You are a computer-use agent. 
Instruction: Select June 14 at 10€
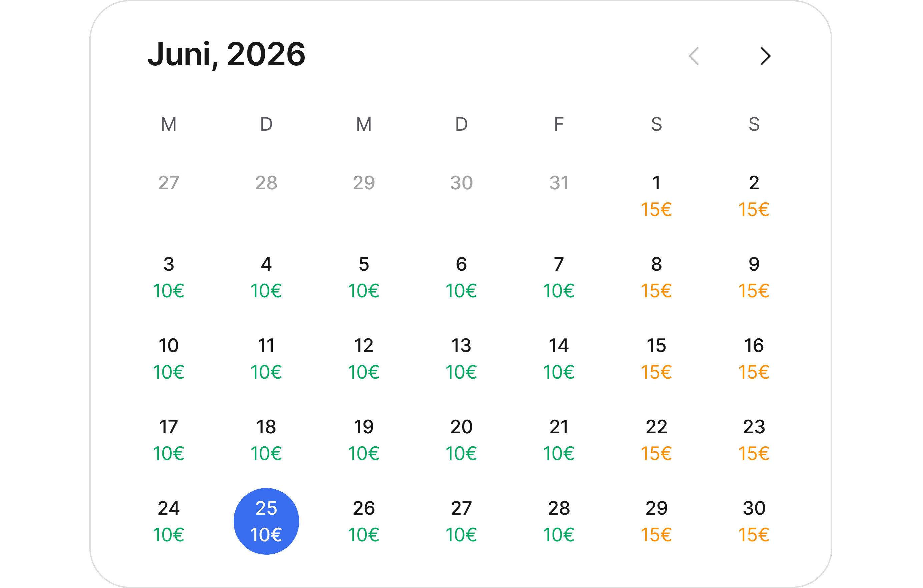click(559, 359)
